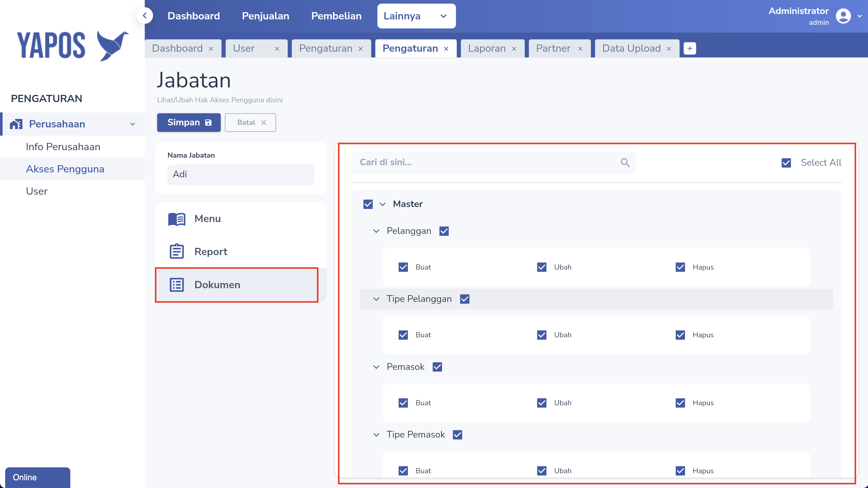Uncheck Ubah under Pemasok
The height and width of the screenshot is (488, 868).
click(542, 403)
